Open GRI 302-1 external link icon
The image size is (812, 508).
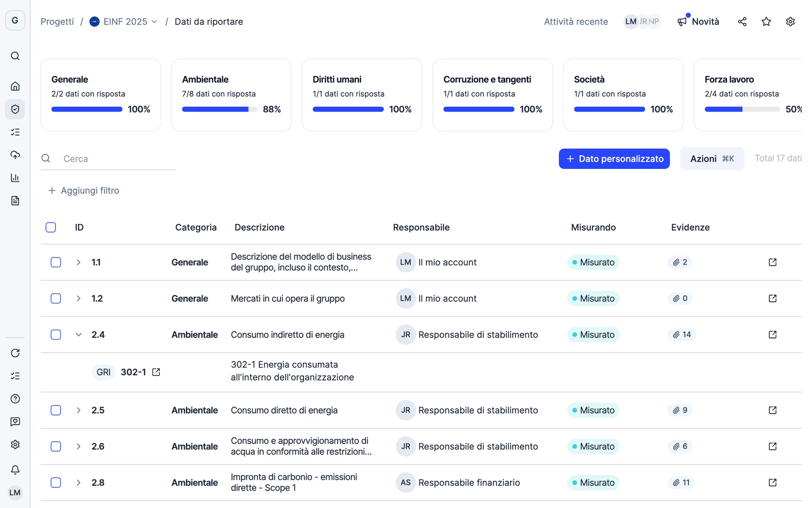[x=156, y=372]
